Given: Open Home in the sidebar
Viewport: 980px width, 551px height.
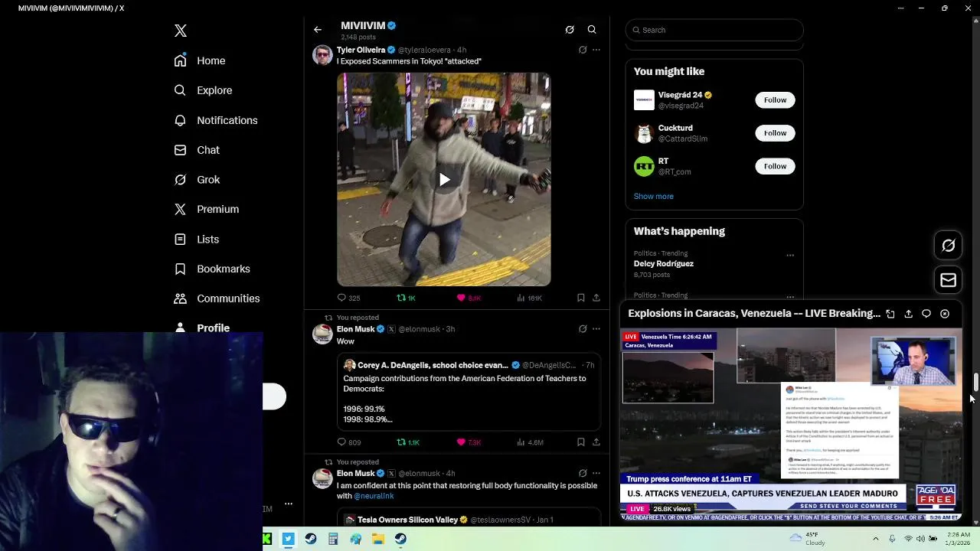Looking at the screenshot, I should pyautogui.click(x=200, y=61).
